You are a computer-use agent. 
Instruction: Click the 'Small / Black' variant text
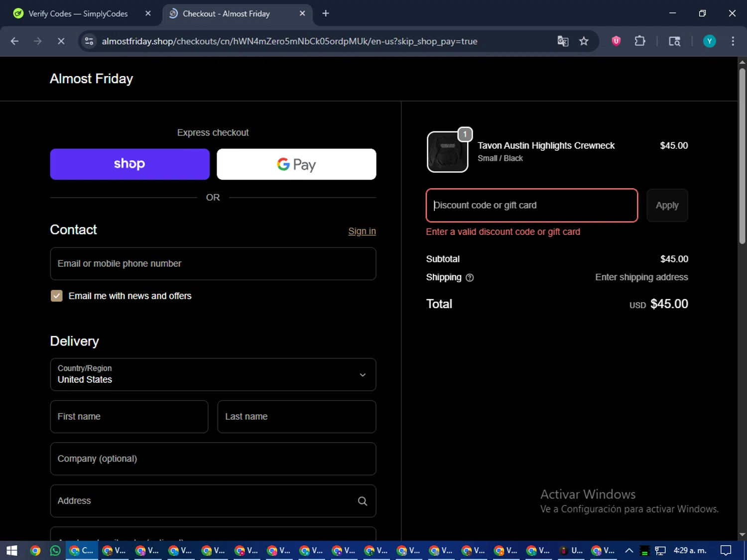(x=500, y=158)
